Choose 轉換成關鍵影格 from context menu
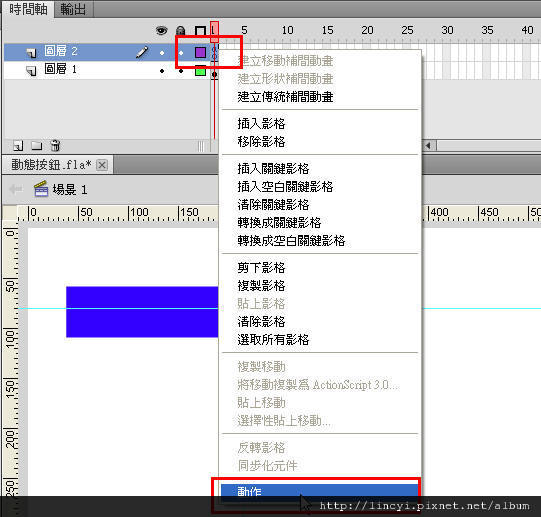 [279, 223]
